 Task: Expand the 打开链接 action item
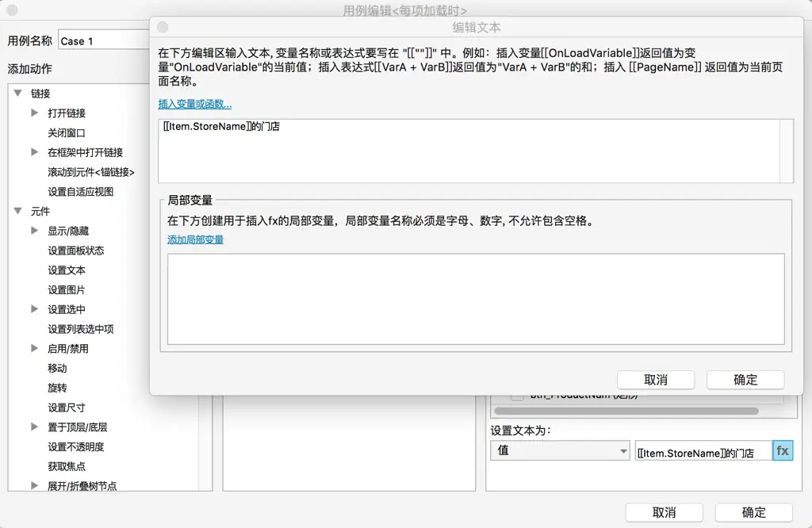coord(34,113)
